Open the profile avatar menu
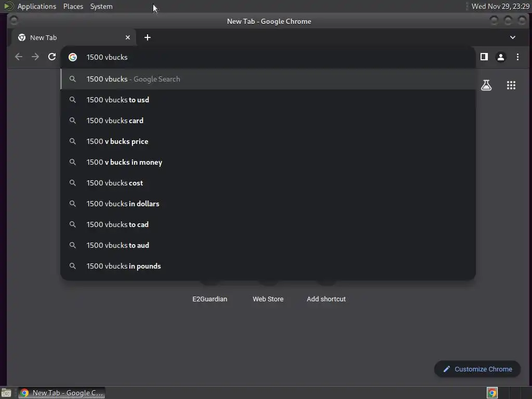The width and height of the screenshot is (532, 399). coord(500,57)
